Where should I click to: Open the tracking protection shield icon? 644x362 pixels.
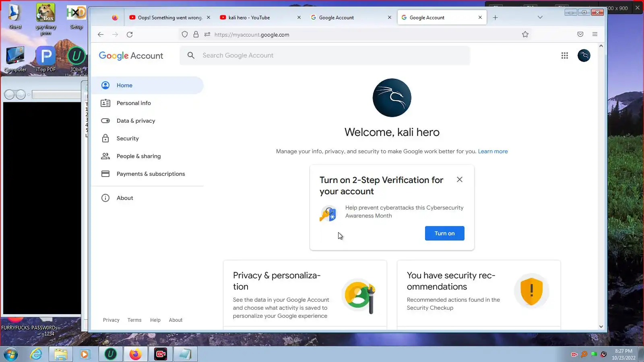pos(185,35)
